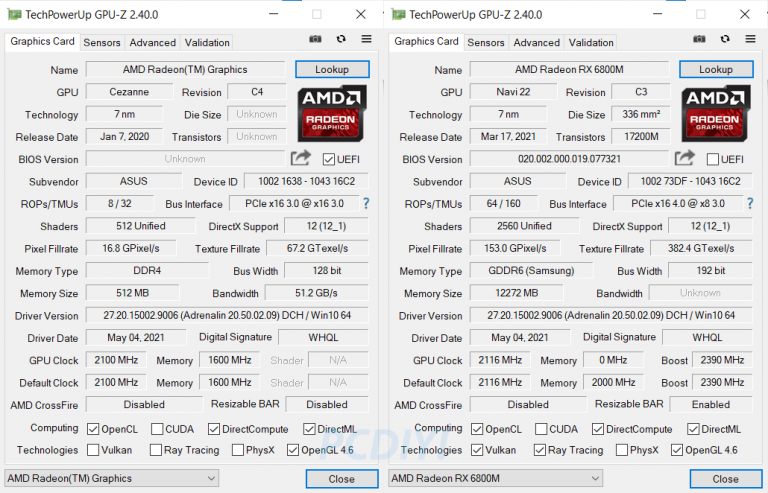The height and width of the screenshot is (493, 768).
Task: Toggle DirectCompute checkbox in left window
Action: click(214, 429)
